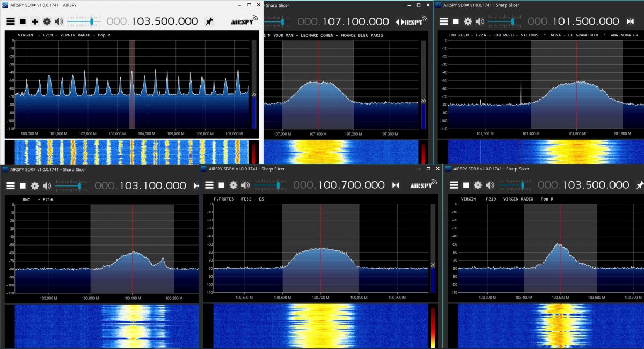Stop the 100.700.000 slicer playback

tap(221, 185)
